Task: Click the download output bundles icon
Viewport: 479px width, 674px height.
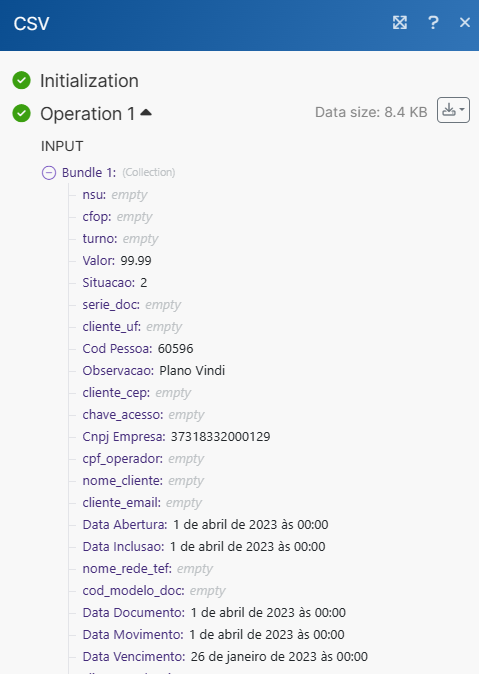Action: point(453,110)
